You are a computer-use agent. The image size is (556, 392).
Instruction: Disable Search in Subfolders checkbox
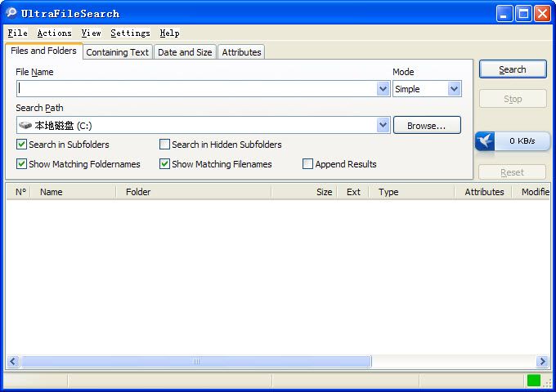click(x=21, y=145)
